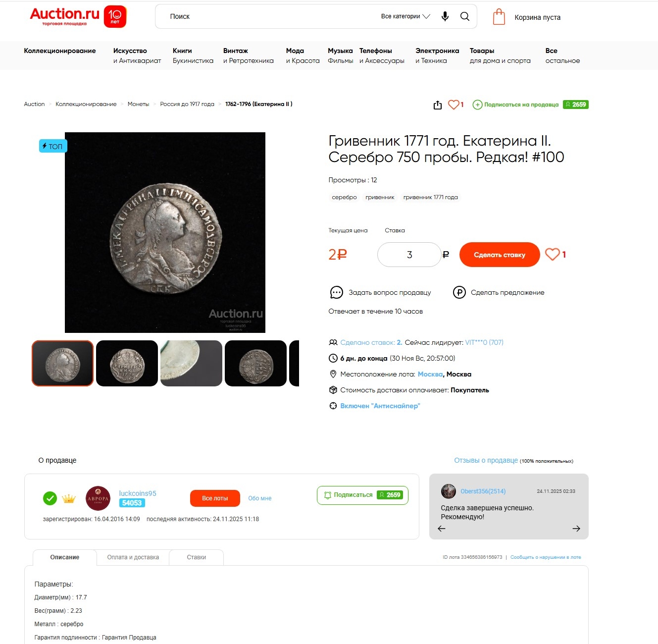Toggle the favorite heart near share icon
This screenshot has width=658, height=644.
pyautogui.click(x=454, y=105)
